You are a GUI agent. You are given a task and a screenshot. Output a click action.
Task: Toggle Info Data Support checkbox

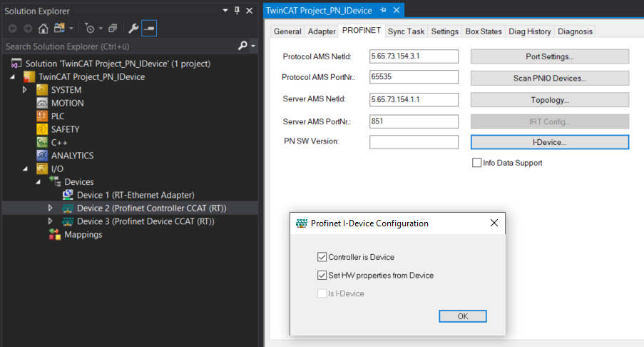(x=476, y=163)
